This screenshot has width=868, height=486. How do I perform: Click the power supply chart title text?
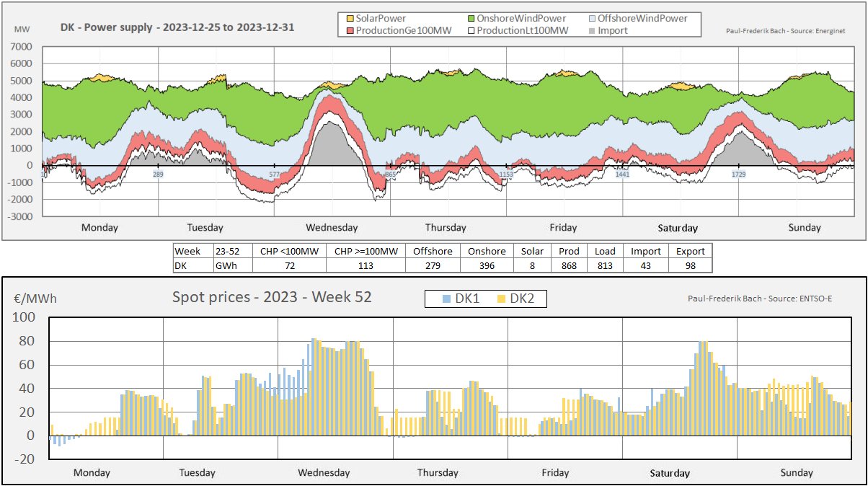pyautogui.click(x=177, y=27)
